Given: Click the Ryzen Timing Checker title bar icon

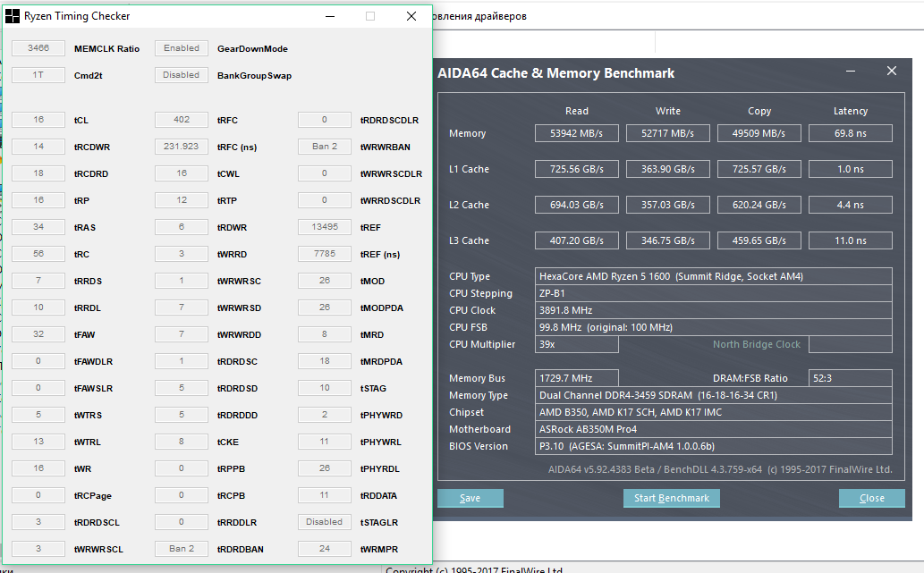Looking at the screenshot, I should pyautogui.click(x=13, y=16).
